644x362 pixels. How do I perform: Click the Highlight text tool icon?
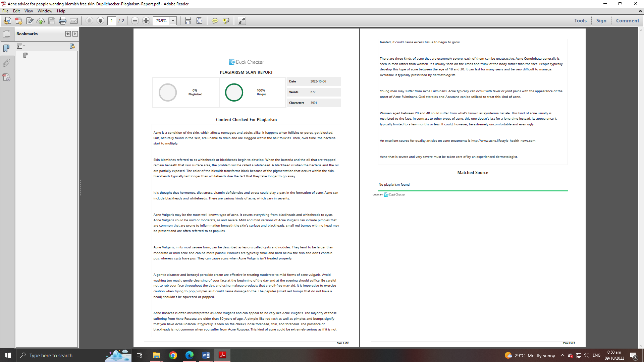(226, 21)
